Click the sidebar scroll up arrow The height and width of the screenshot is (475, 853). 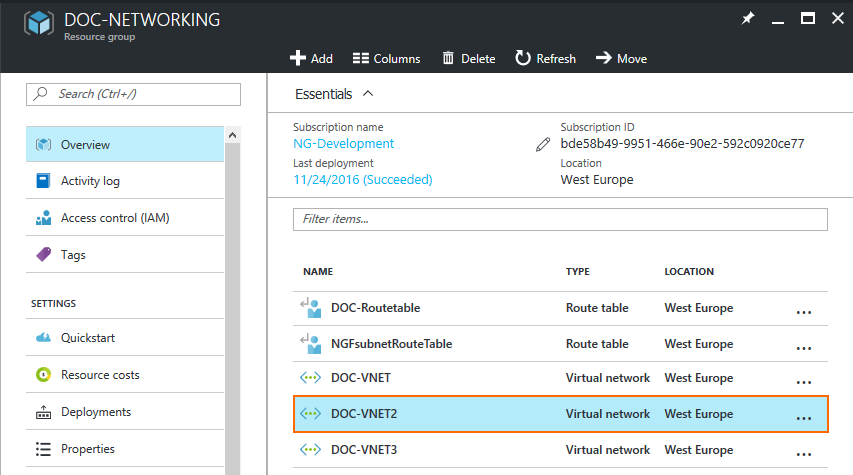[232, 135]
